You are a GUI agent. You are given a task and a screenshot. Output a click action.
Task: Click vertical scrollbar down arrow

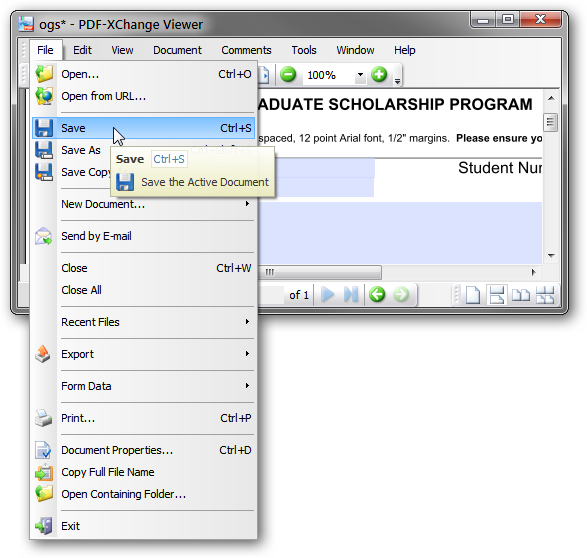tap(551, 256)
